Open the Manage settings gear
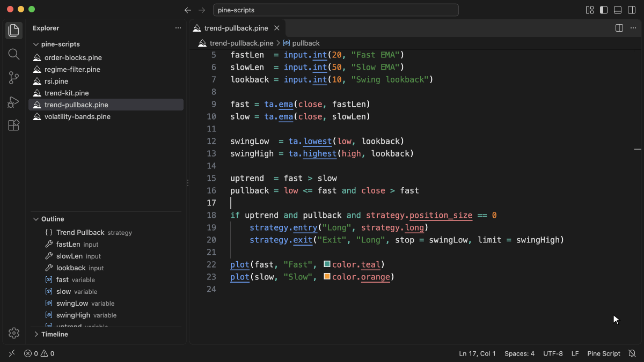 (14, 333)
